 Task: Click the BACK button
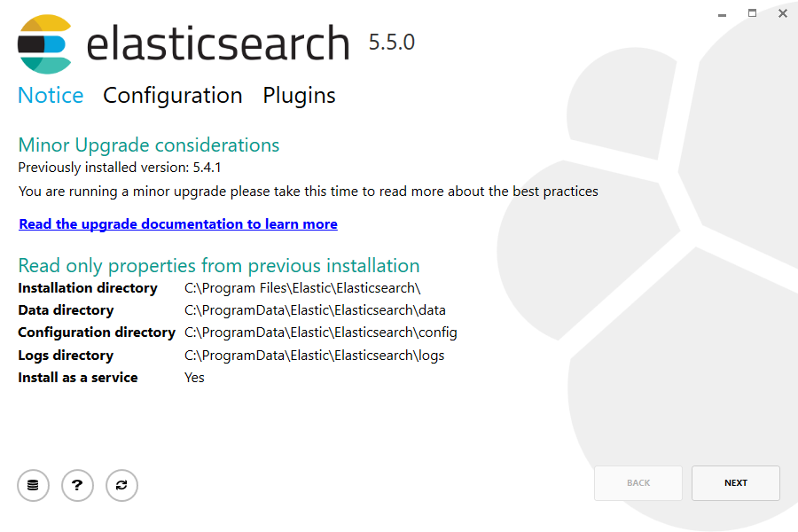(638, 483)
